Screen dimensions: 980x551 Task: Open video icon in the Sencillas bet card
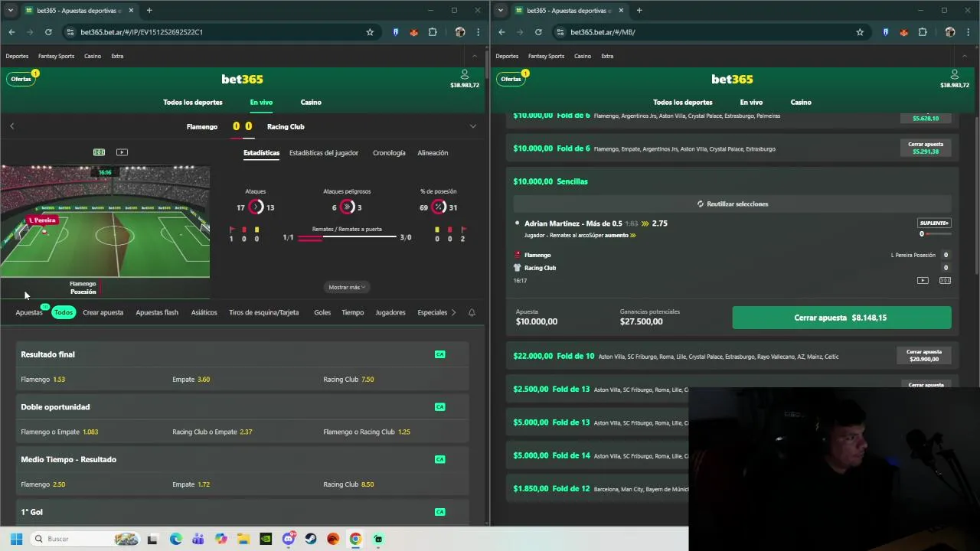tap(923, 281)
